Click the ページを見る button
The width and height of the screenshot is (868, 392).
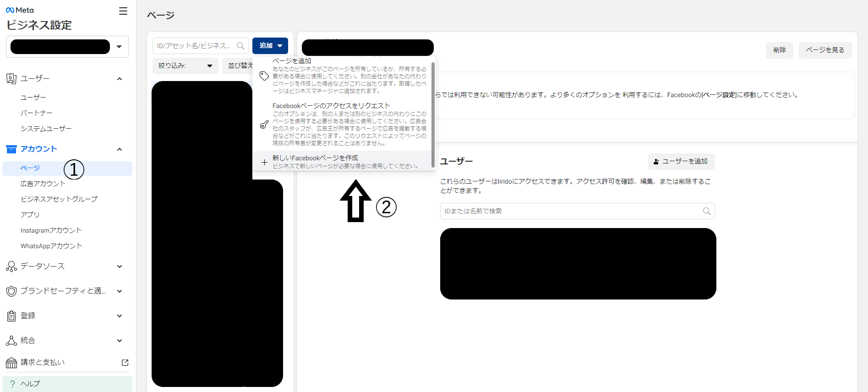pyautogui.click(x=825, y=50)
